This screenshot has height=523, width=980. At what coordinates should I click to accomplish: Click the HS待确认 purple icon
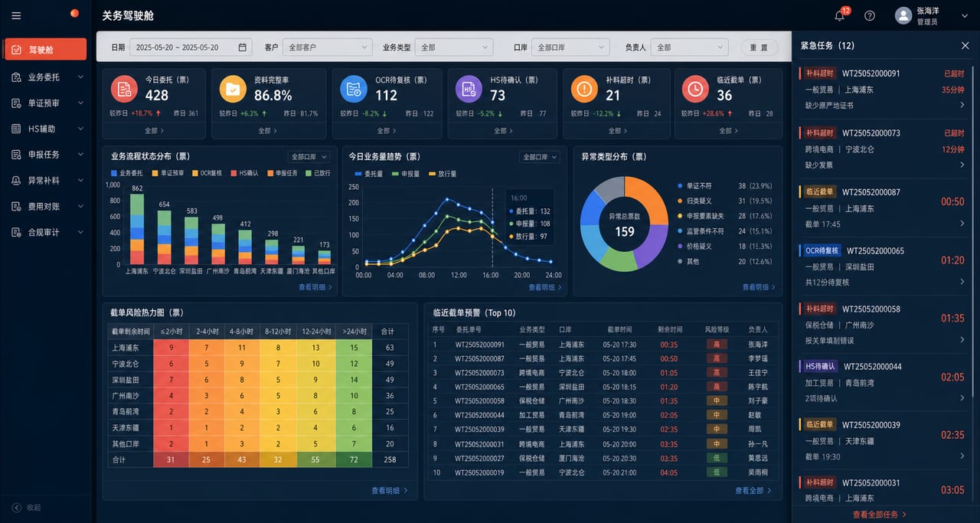[469, 89]
